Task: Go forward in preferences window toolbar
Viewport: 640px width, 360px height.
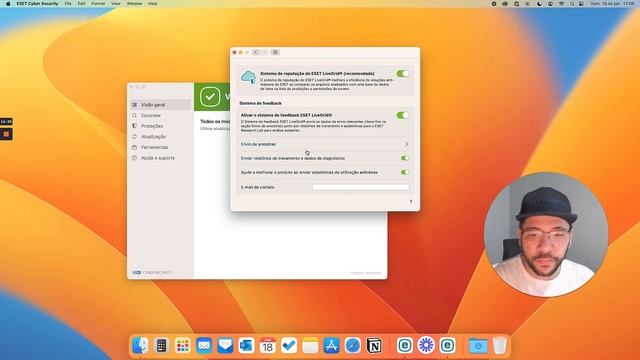Action: coord(264,52)
